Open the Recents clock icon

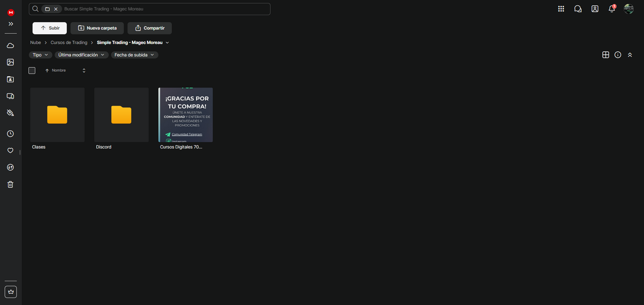10,134
